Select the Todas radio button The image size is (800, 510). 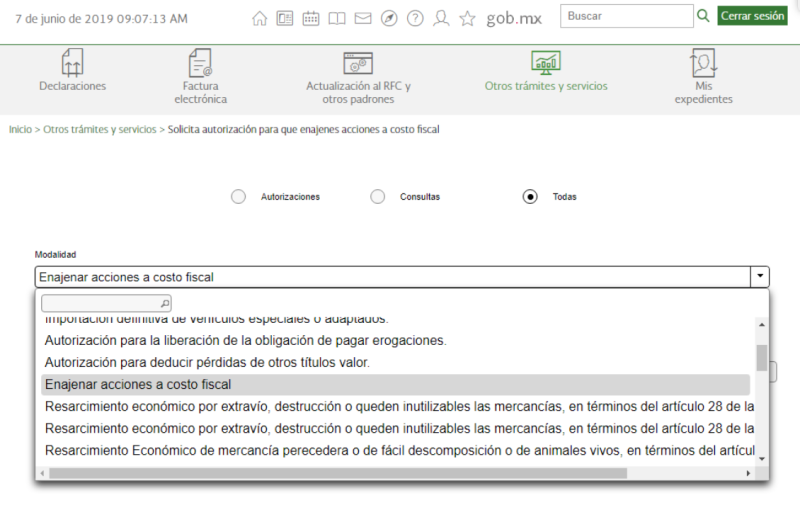coord(530,196)
